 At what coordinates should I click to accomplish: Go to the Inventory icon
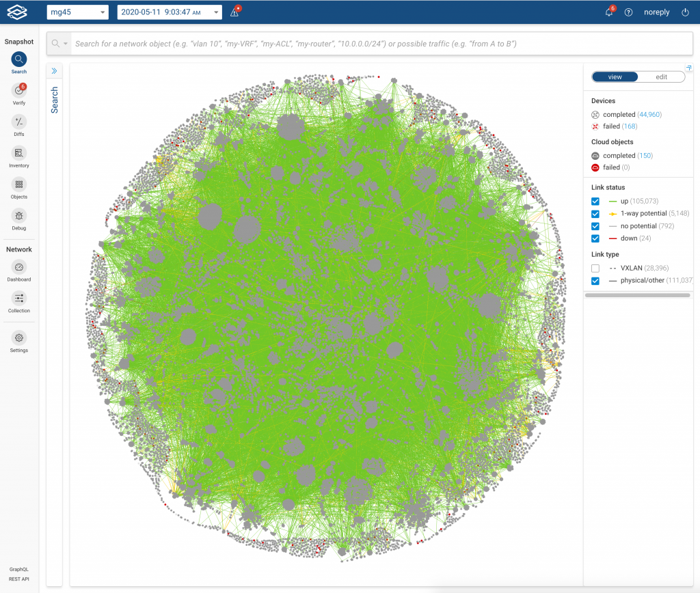[18, 154]
